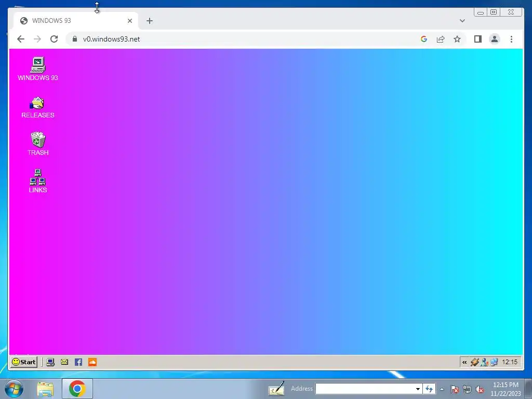Open the WINDOWS 93 desktop icon
532x399 pixels.
pos(37,69)
